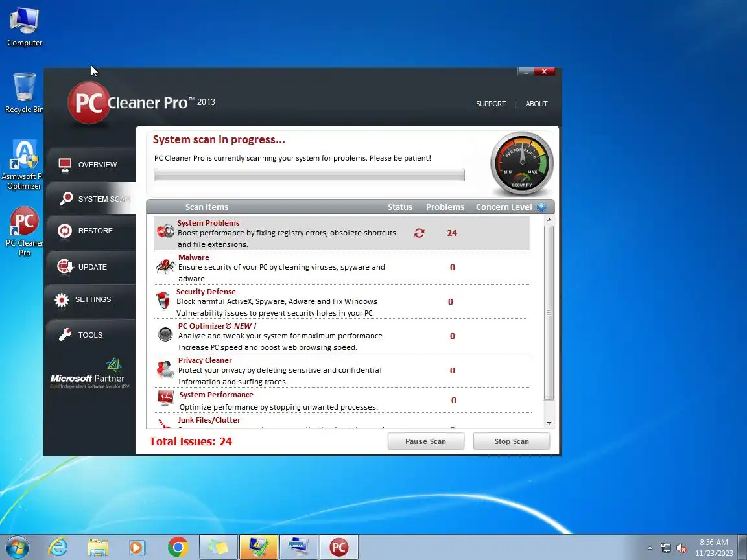This screenshot has height=560, width=747.
Task: Open Windows Media Player from the taskbar
Action: pyautogui.click(x=137, y=547)
